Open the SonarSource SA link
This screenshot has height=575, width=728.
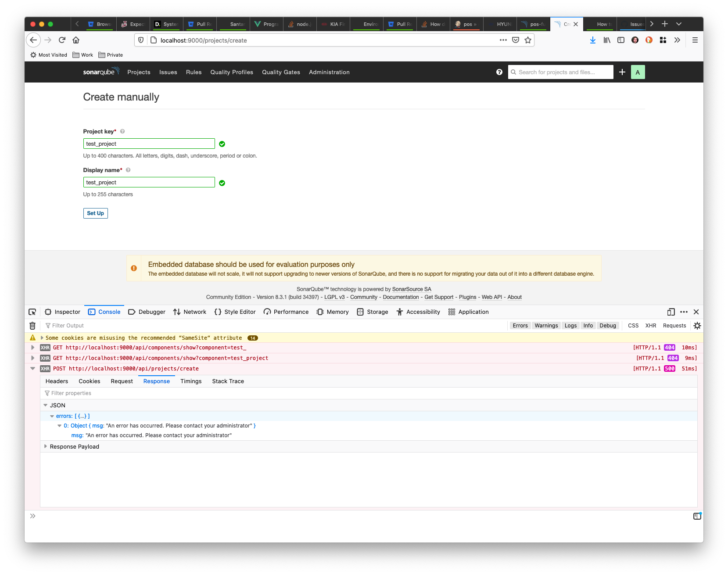[x=412, y=289]
